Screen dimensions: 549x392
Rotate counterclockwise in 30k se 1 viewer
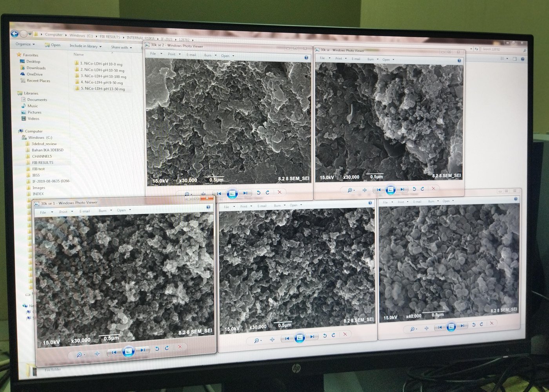point(157,348)
